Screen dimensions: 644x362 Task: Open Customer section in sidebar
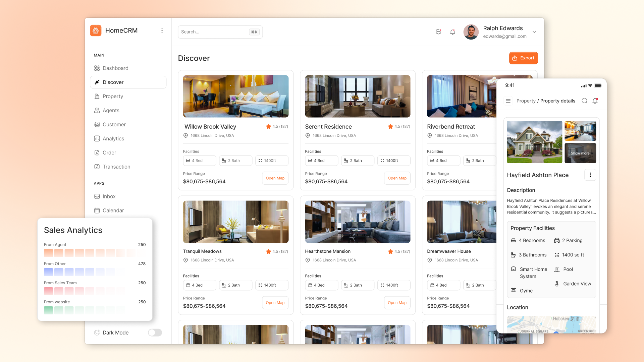tap(128, 124)
